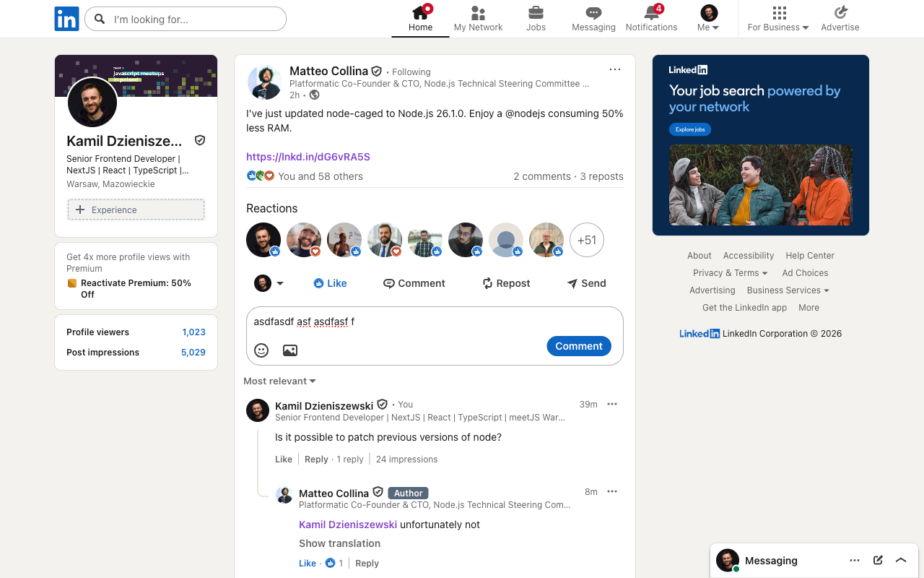Reply to Matteo's comment
This screenshot has height=578, width=924.
[x=367, y=564]
